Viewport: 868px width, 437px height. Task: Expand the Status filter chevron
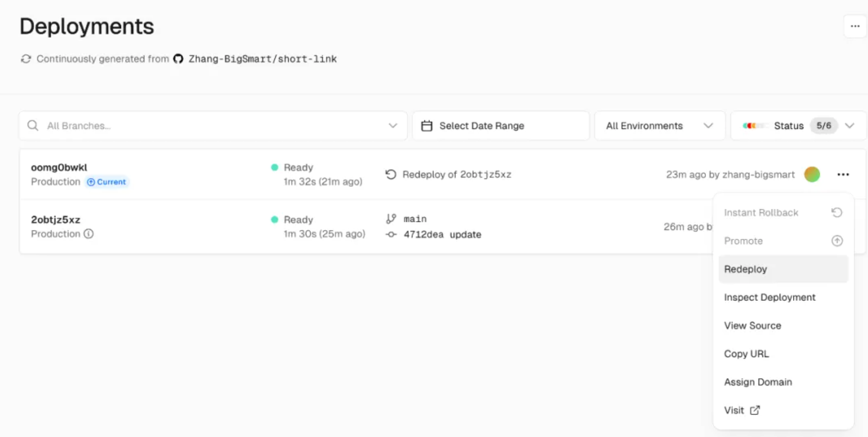click(x=850, y=126)
